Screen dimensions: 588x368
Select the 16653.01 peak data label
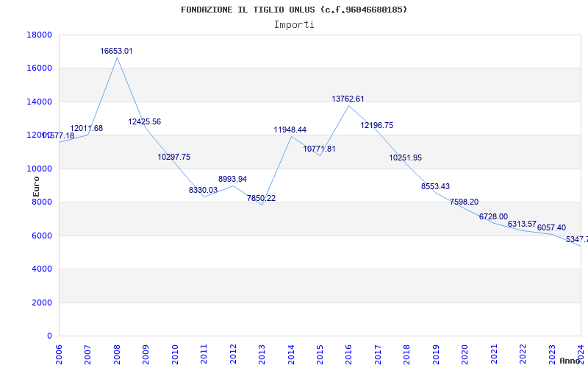tap(116, 51)
